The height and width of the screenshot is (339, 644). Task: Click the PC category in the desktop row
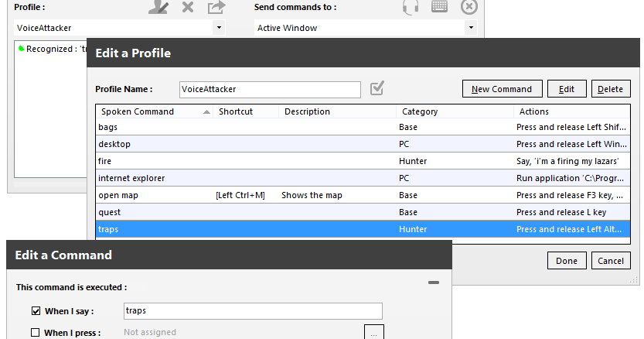click(x=404, y=144)
